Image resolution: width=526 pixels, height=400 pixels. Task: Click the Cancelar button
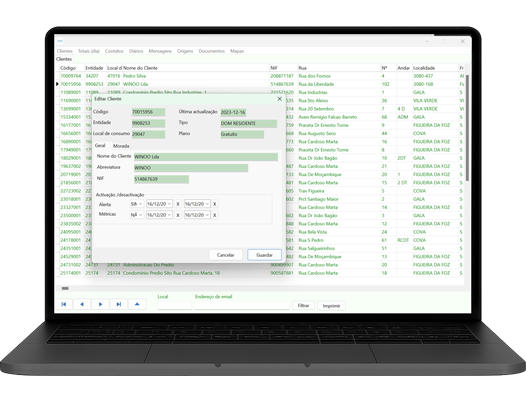tap(225, 255)
